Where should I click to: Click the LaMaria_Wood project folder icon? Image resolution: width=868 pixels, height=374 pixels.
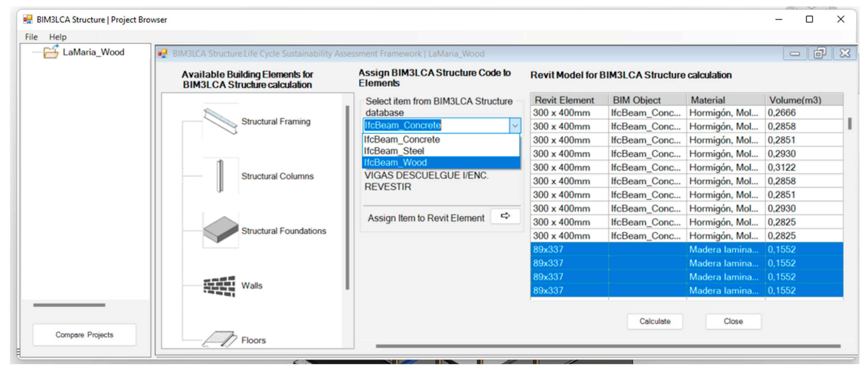pos(51,52)
